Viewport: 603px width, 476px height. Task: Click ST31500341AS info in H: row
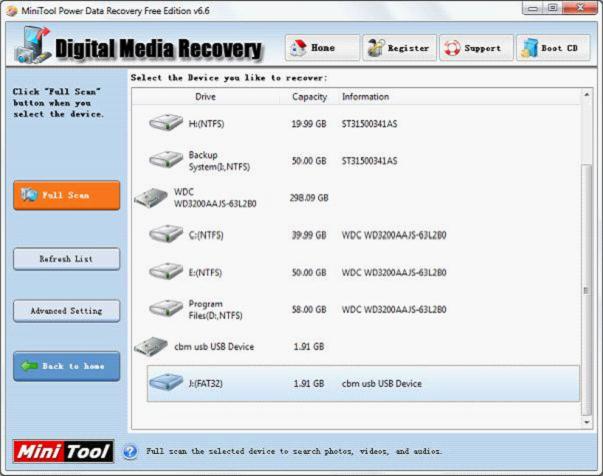click(370, 124)
